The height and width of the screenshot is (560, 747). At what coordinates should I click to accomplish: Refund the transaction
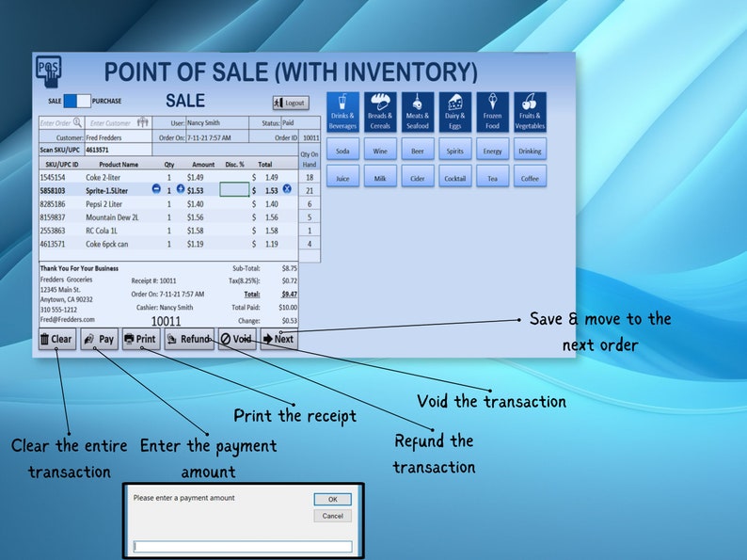tap(189, 339)
